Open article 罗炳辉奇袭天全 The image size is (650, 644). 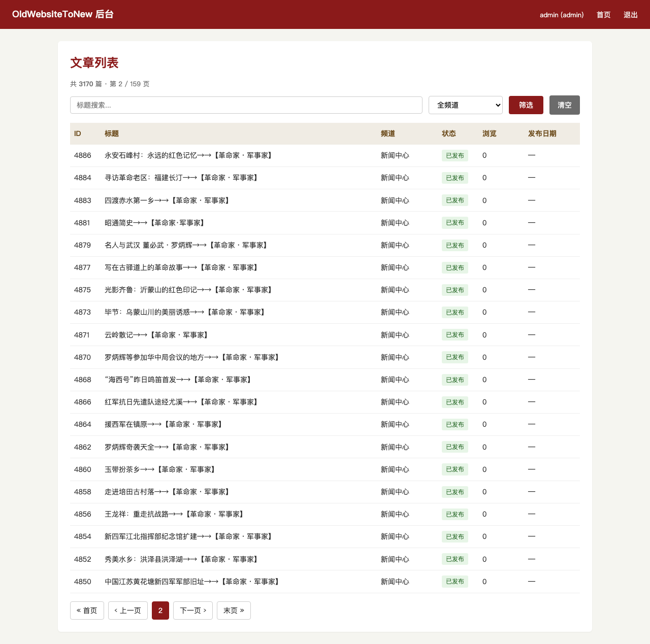click(x=168, y=447)
